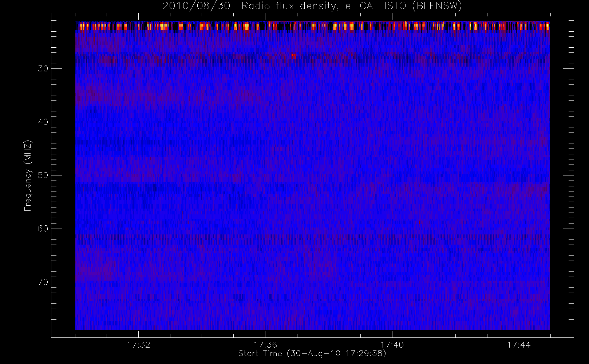Click the 60 frequency tick label

pos(43,229)
